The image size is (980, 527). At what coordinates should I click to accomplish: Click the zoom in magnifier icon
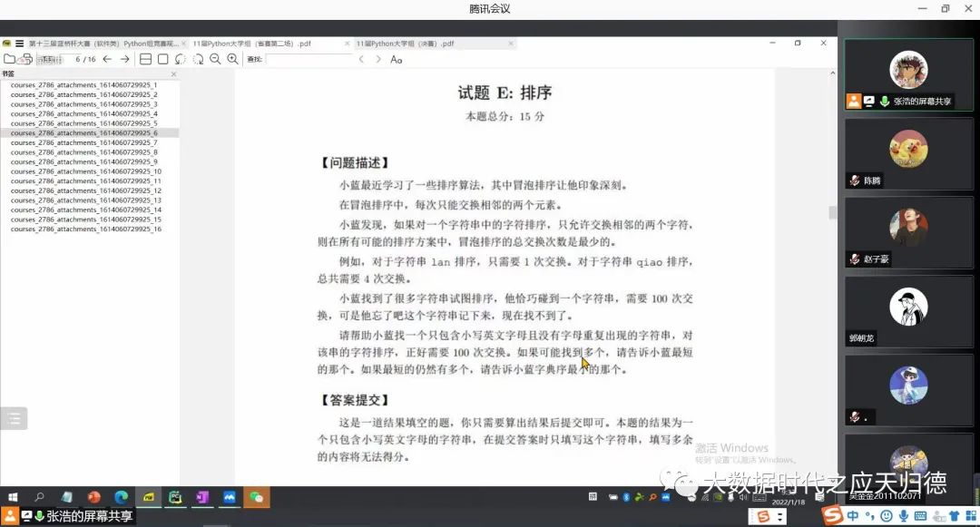pos(232,59)
